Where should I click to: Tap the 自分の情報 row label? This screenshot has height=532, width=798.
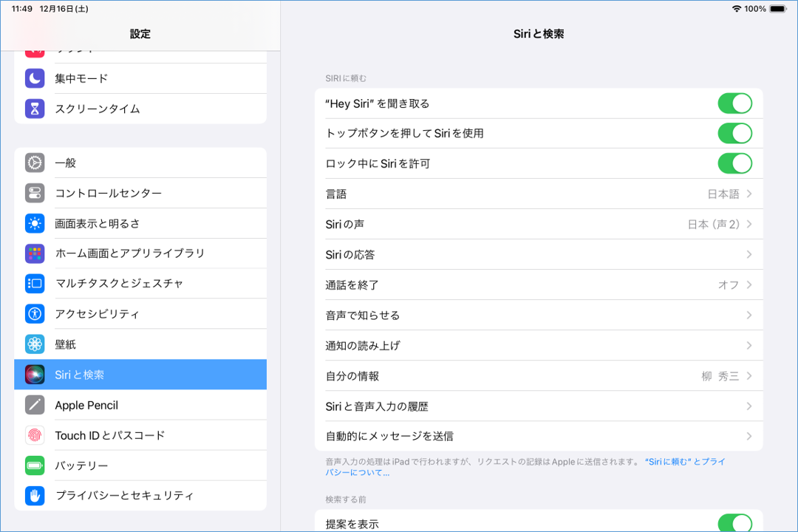tap(352, 375)
